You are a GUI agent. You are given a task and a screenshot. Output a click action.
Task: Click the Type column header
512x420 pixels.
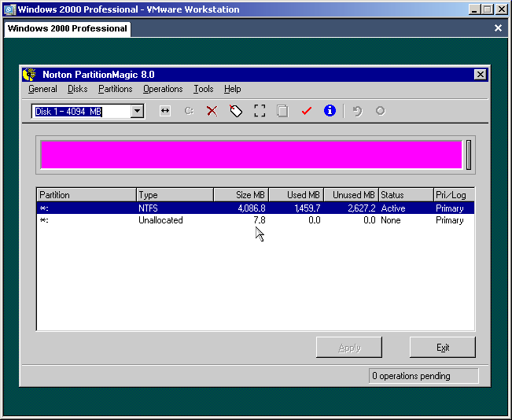[x=175, y=195]
